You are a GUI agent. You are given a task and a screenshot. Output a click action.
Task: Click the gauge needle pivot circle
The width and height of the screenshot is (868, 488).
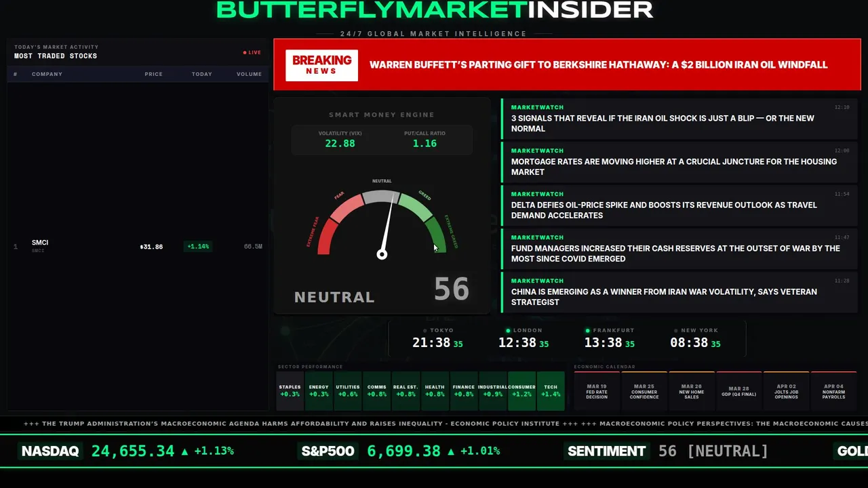coord(382,254)
